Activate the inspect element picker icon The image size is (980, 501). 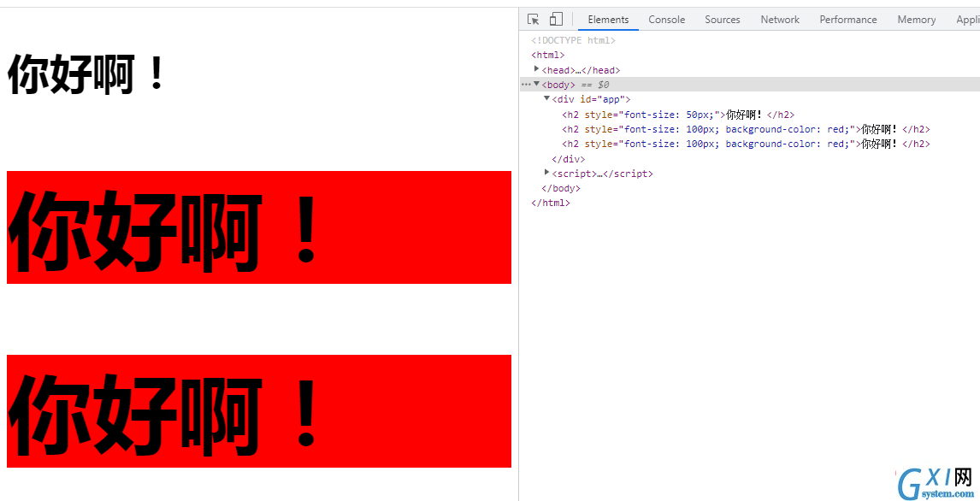[533, 20]
